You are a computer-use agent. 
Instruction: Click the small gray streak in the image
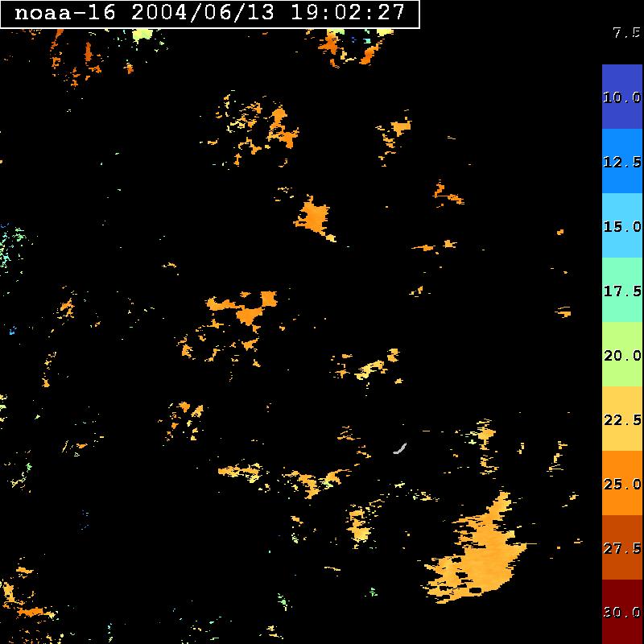tap(400, 448)
